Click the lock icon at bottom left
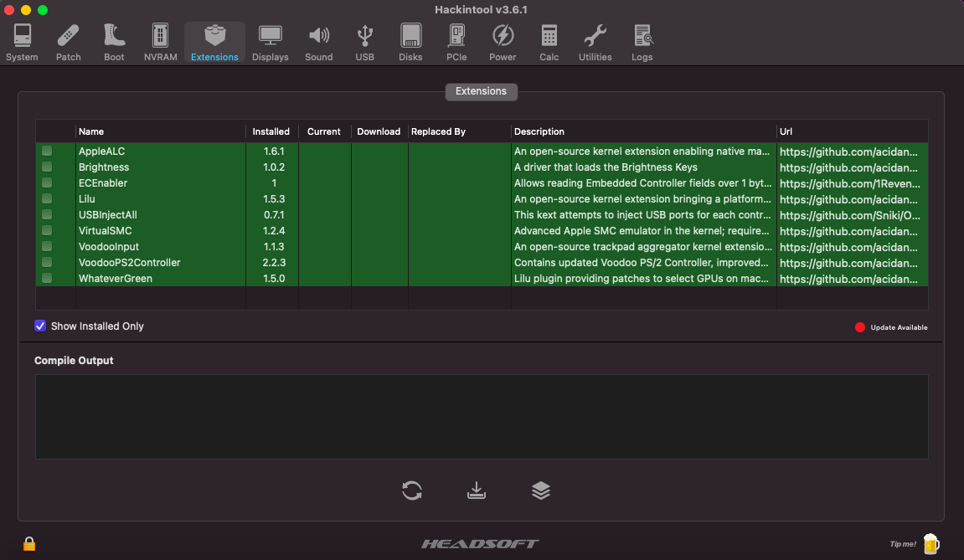The width and height of the screenshot is (964, 560). click(x=29, y=544)
